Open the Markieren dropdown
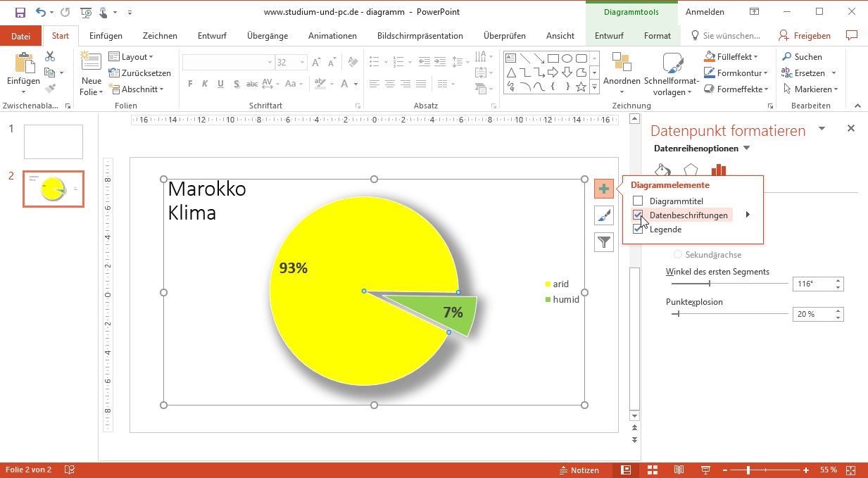 810,89
